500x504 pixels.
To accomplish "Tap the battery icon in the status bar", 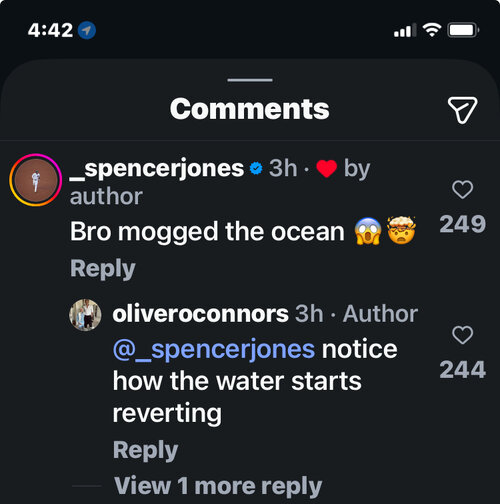I will point(463,30).
